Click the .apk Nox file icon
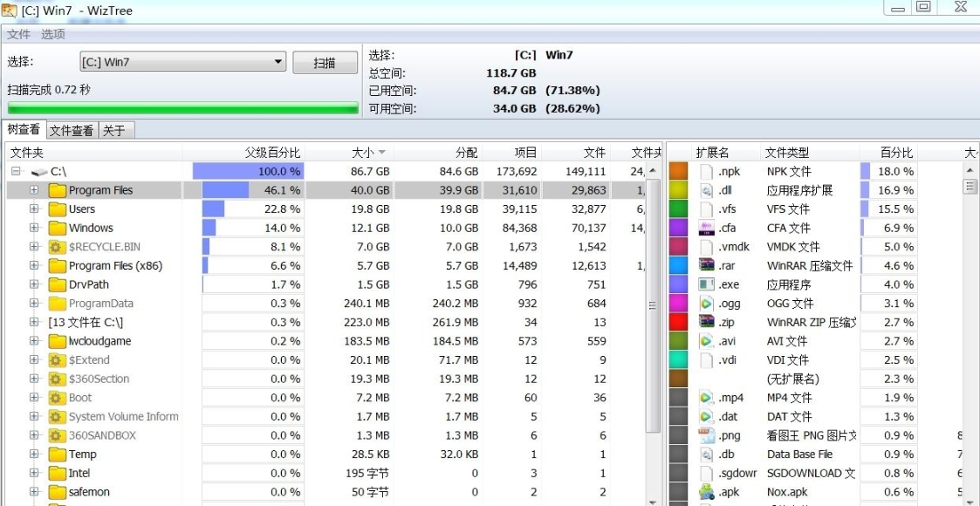 click(x=707, y=492)
